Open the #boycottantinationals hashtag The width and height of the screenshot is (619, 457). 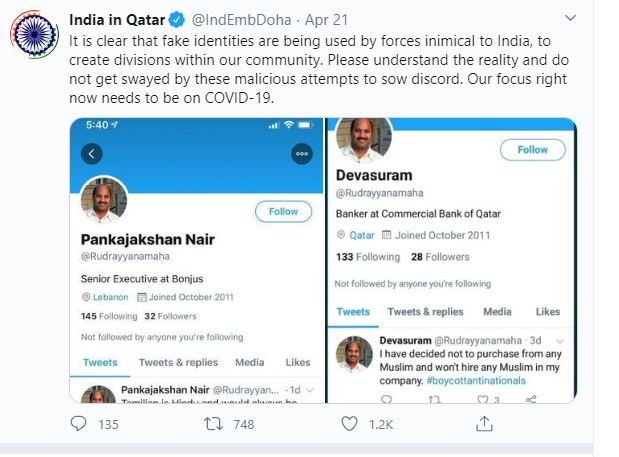[x=476, y=380]
